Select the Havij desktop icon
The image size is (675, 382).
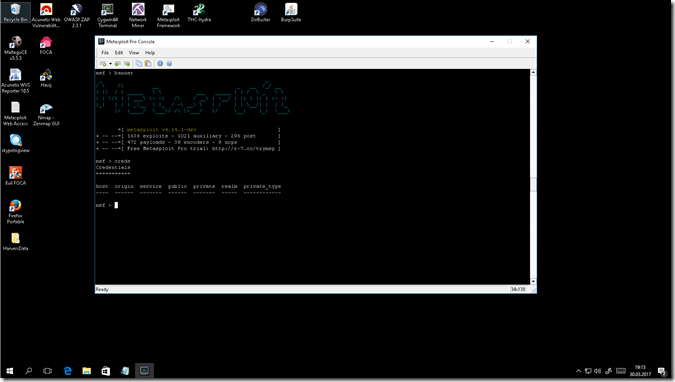point(46,78)
